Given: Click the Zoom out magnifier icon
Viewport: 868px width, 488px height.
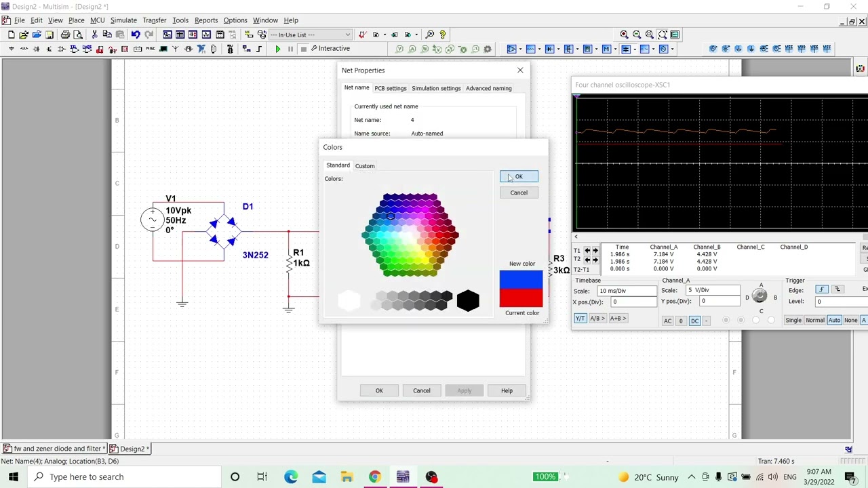Looking at the screenshot, I should click(x=637, y=35).
